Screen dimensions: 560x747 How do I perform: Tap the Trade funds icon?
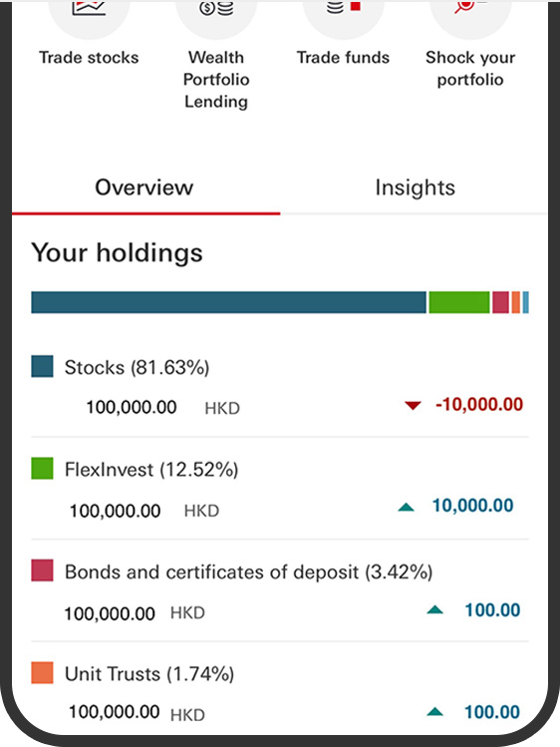(343, 14)
